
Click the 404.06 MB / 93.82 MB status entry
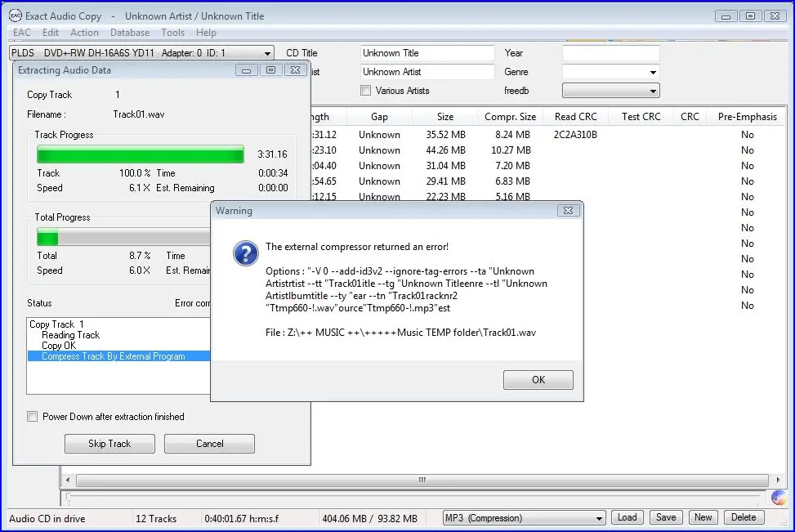369,519
